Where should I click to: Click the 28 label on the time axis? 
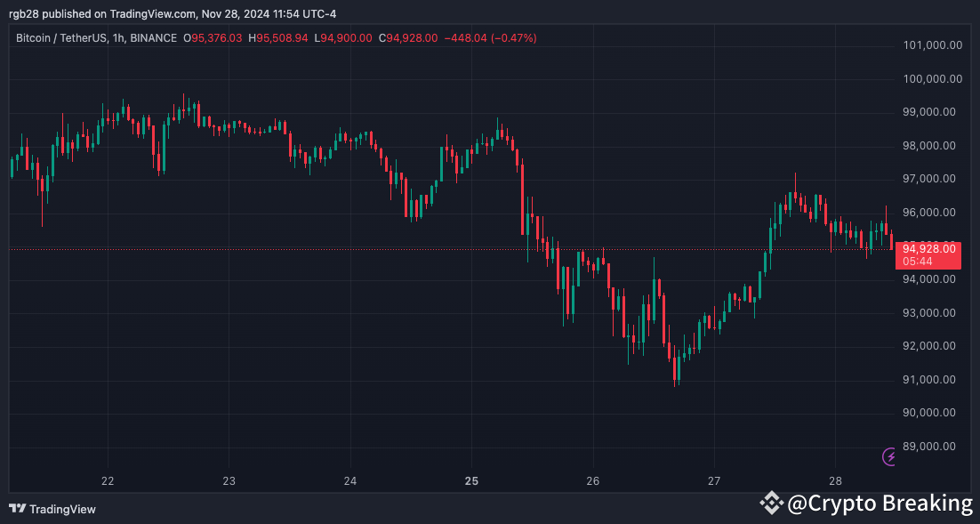[835, 480]
